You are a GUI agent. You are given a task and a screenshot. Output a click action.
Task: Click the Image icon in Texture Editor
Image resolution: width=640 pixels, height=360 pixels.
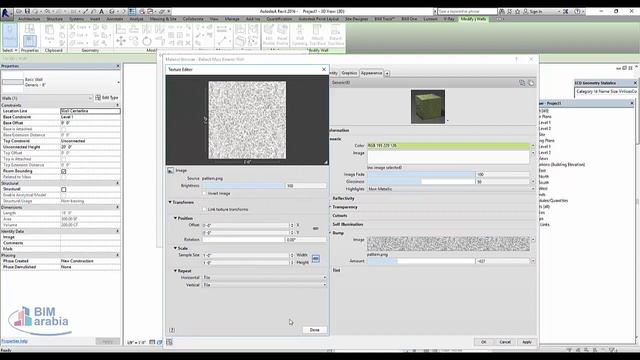[171, 170]
